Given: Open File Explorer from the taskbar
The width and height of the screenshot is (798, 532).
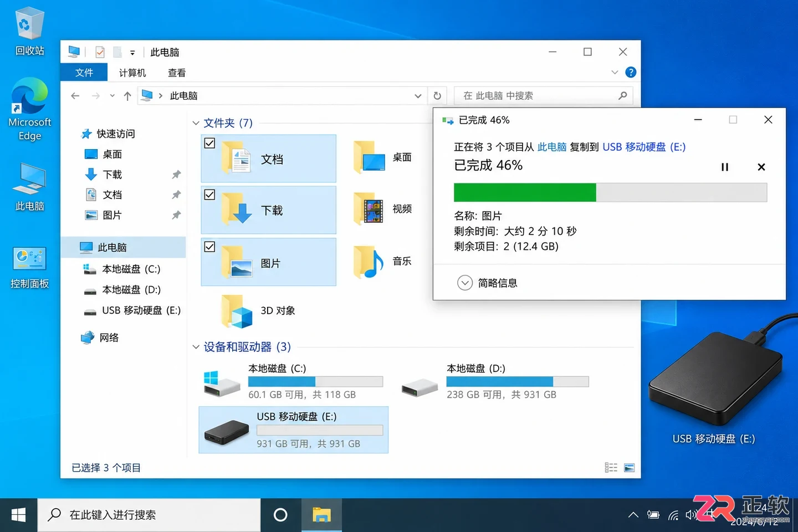Looking at the screenshot, I should pyautogui.click(x=321, y=515).
